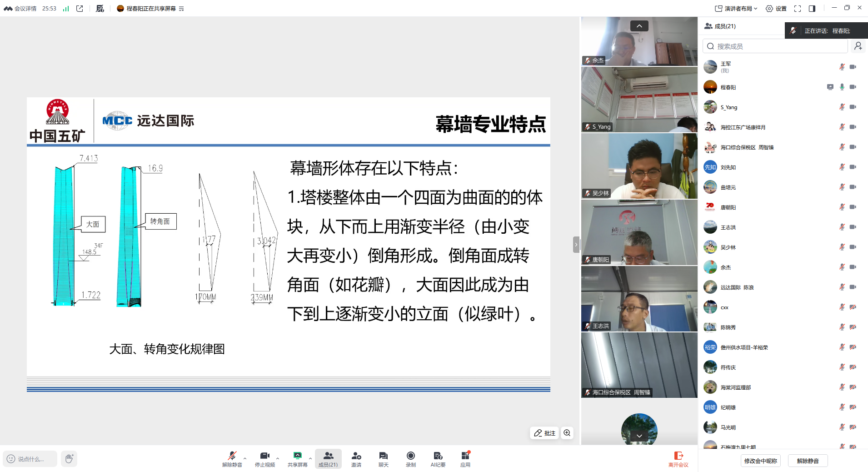Toggle the 成员(21) members panel
Image resolution: width=868 pixels, height=472 pixels.
coord(328,459)
